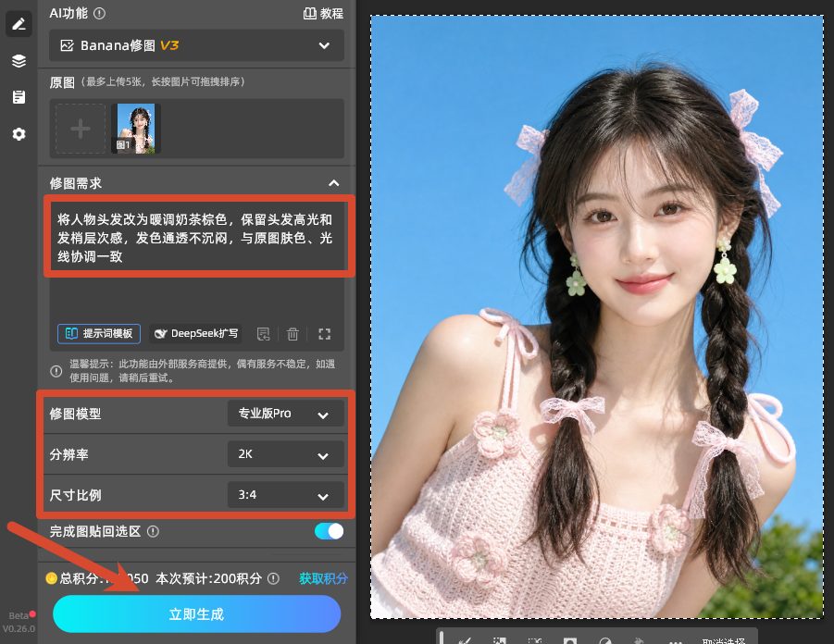This screenshot has height=644, width=834.
Task: Click the fullscreen expand icon of prompt box
Action: (325, 334)
